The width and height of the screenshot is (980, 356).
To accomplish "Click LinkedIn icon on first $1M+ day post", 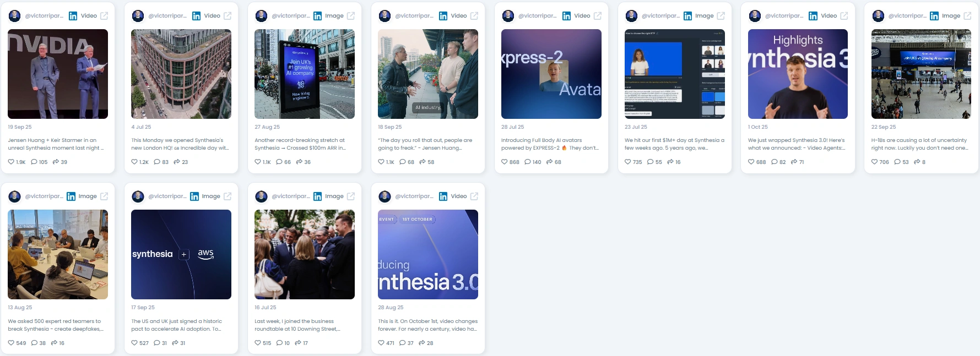I will click(x=688, y=16).
